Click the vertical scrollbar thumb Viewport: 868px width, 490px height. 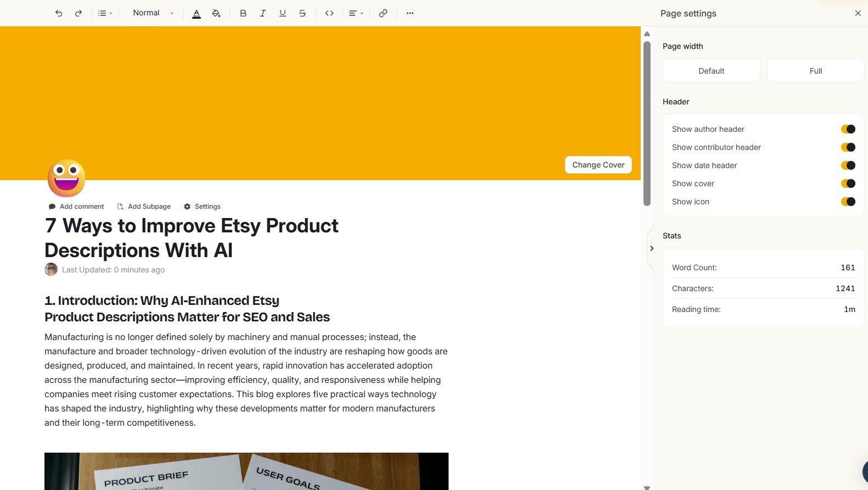coord(647,124)
